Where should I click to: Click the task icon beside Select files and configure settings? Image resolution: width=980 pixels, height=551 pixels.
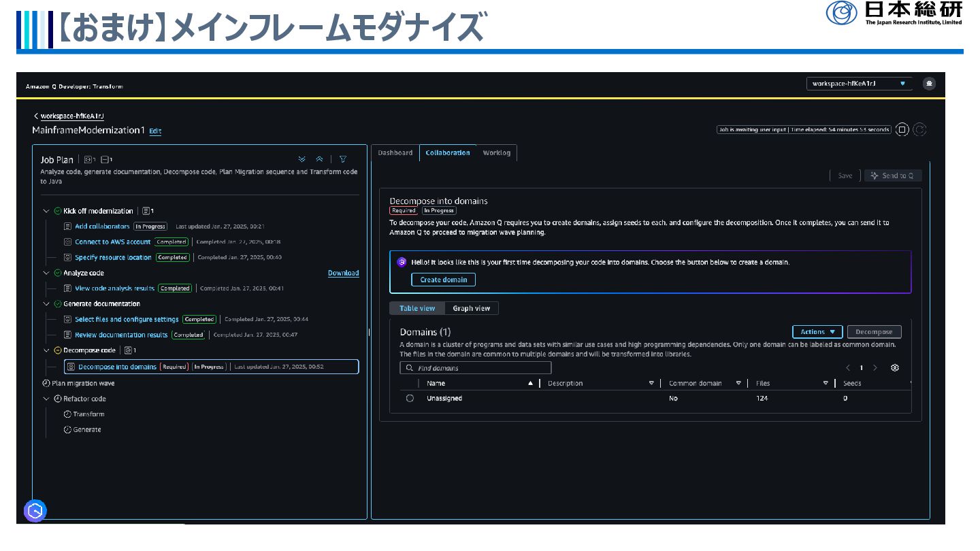[67, 319]
